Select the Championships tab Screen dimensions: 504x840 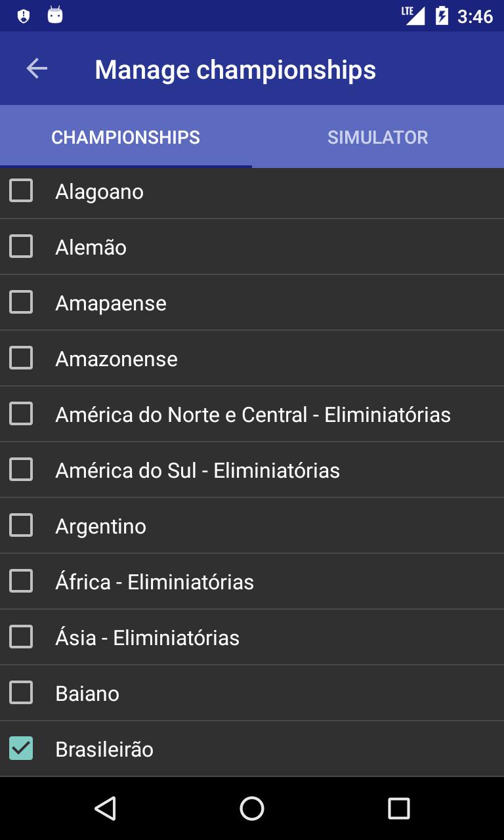pos(125,137)
